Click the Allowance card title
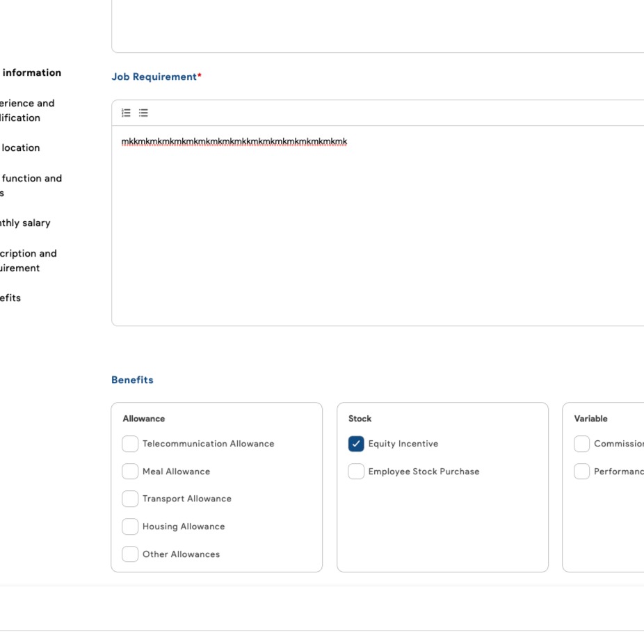This screenshot has width=644, height=644. click(144, 419)
